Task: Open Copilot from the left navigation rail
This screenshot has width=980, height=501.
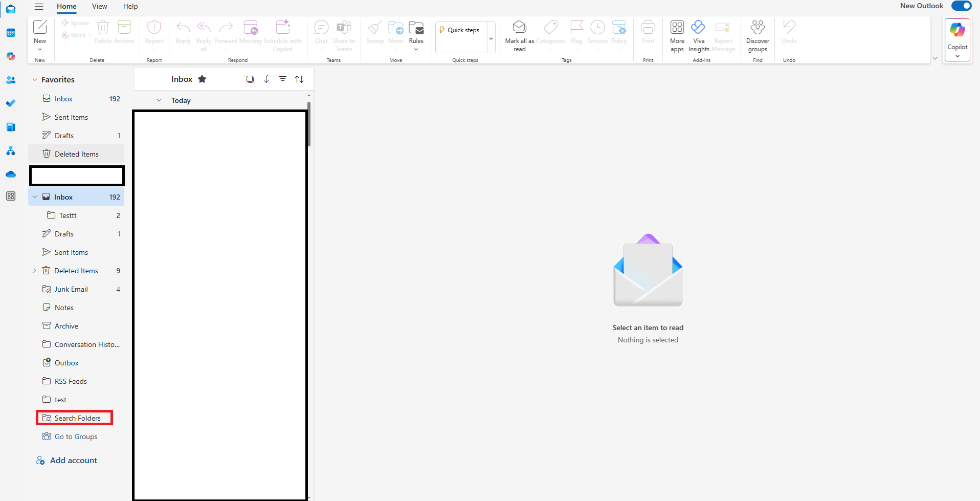Action: coord(11,56)
